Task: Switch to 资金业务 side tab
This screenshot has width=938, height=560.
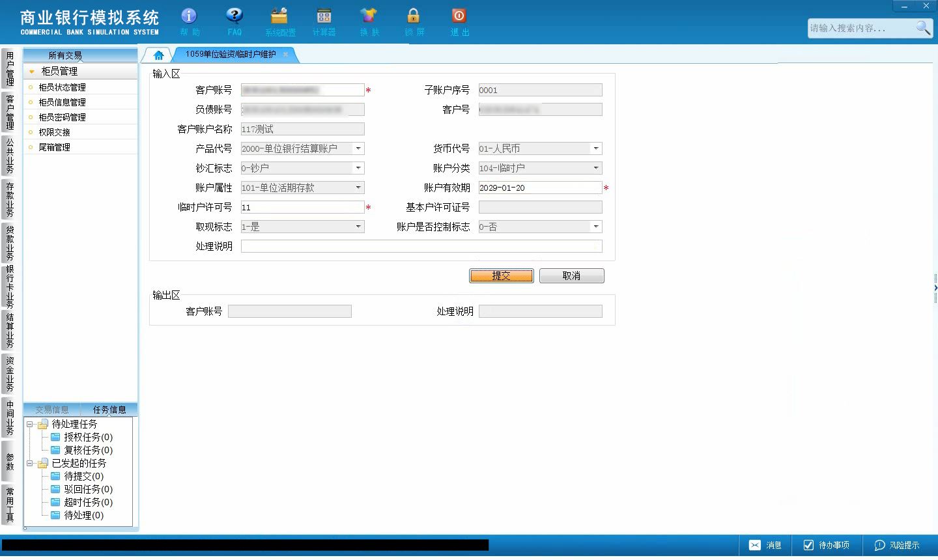Action: coord(10,374)
